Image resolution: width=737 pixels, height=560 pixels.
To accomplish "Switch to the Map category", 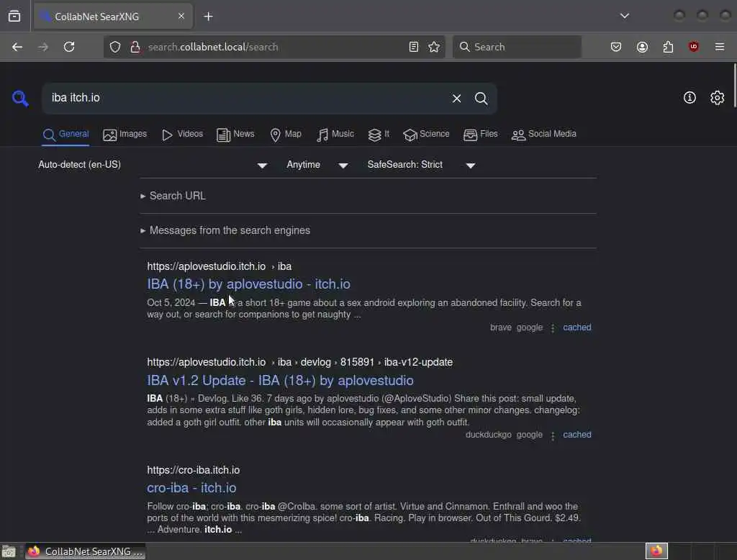I will pyautogui.click(x=286, y=135).
